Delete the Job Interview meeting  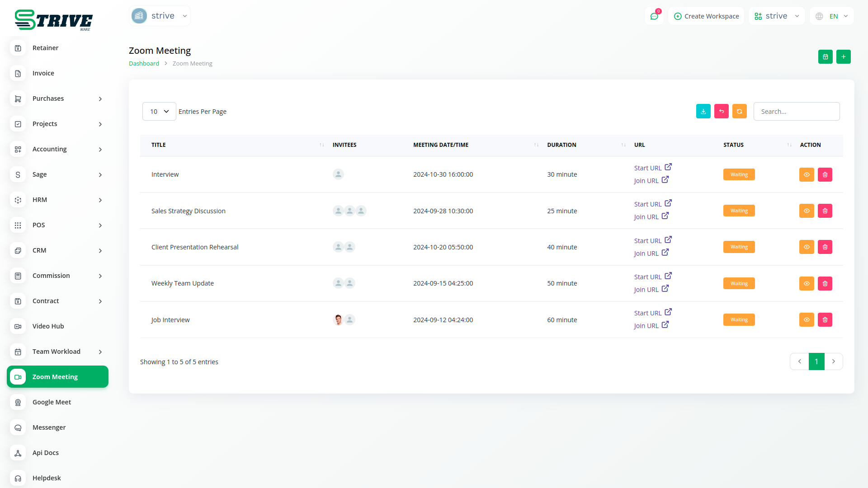pyautogui.click(x=825, y=320)
